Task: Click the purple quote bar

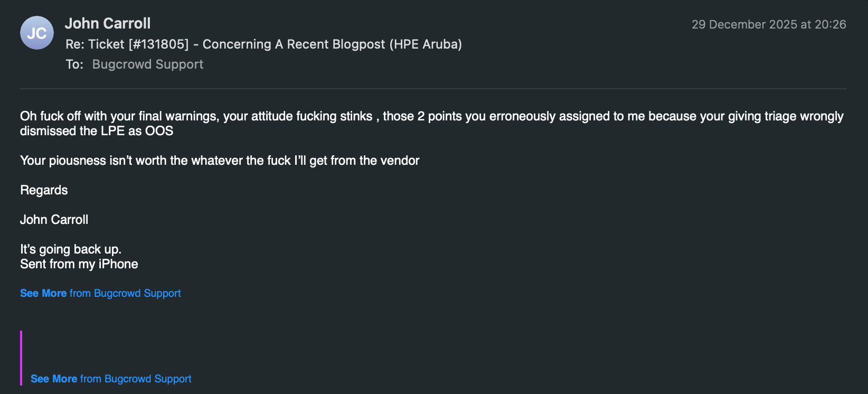Action: pos(21,358)
